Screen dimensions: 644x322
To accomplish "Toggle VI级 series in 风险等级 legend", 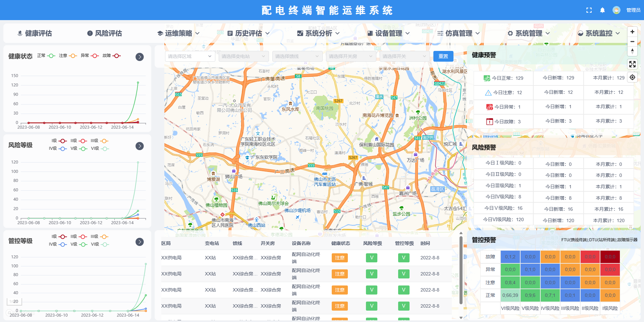I will [100, 148].
